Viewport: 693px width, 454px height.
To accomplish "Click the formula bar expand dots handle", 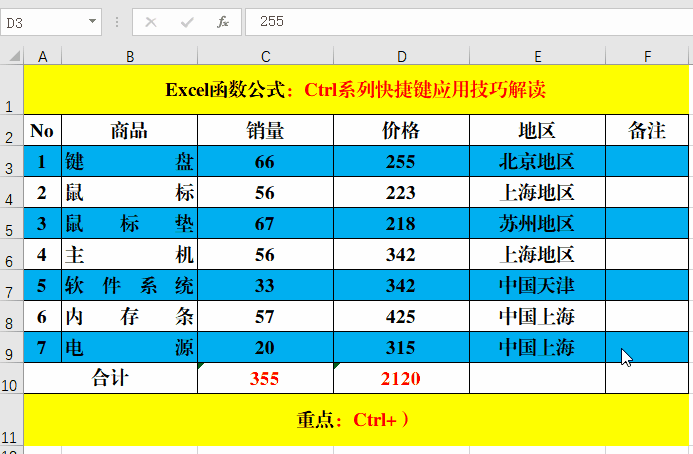I will coord(117,22).
